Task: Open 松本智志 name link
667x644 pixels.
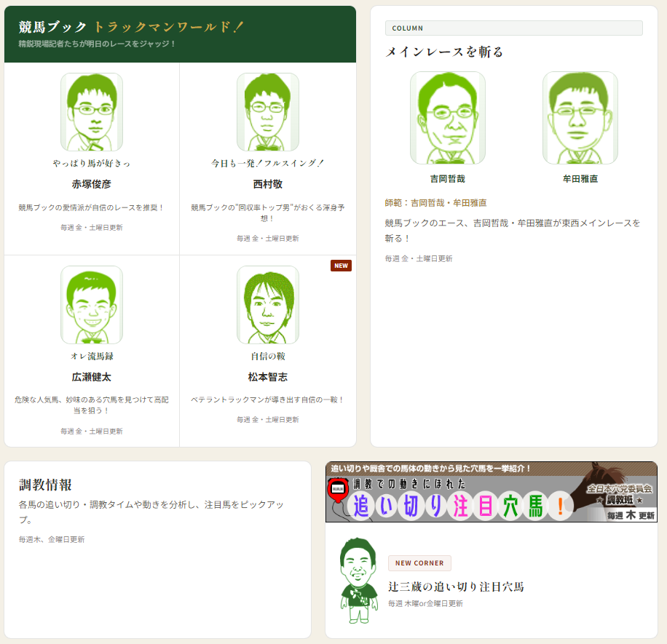Action: (267, 377)
